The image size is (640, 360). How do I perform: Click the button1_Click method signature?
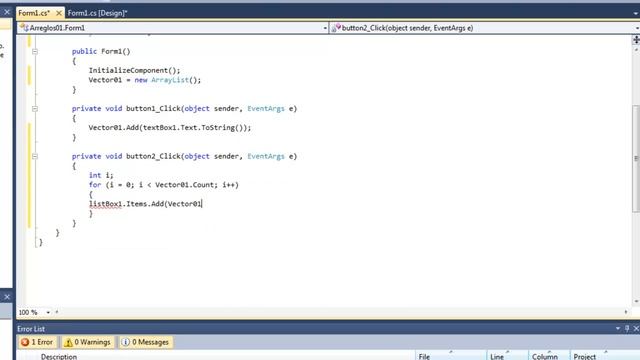click(184, 109)
